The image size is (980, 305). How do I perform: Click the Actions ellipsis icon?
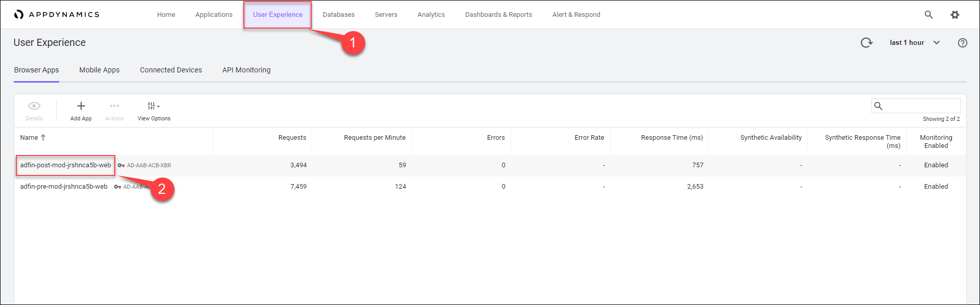[114, 106]
